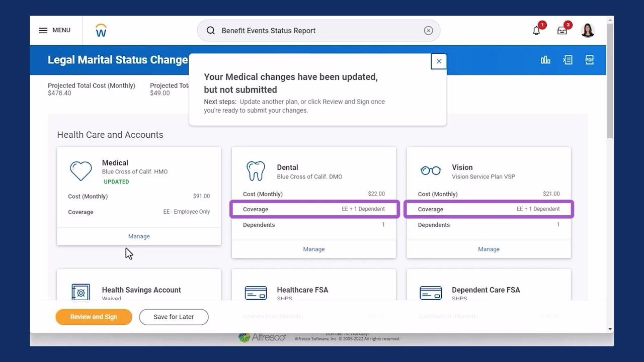The width and height of the screenshot is (644, 362).
Task: Click the Medical UPDATED status label
Action: click(x=116, y=182)
